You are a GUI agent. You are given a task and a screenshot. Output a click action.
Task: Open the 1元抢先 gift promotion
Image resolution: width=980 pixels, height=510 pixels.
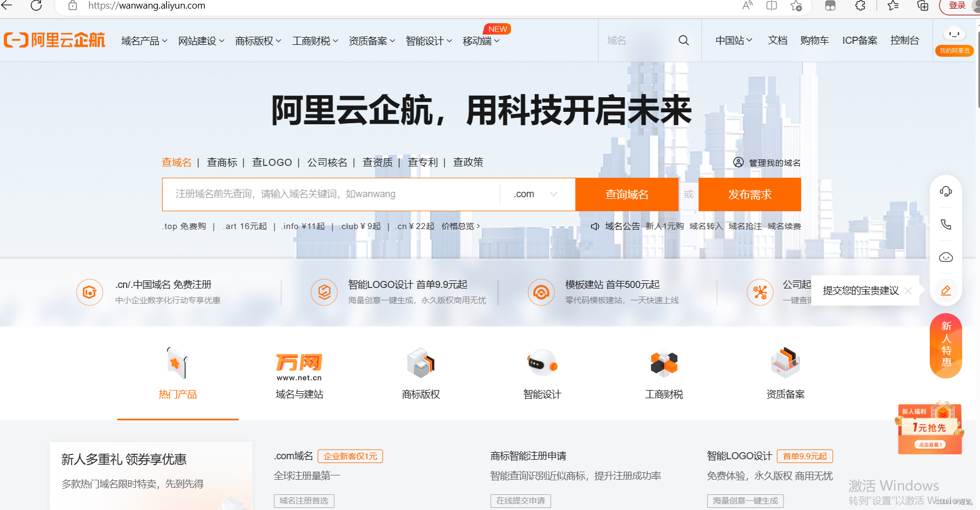[930, 428]
